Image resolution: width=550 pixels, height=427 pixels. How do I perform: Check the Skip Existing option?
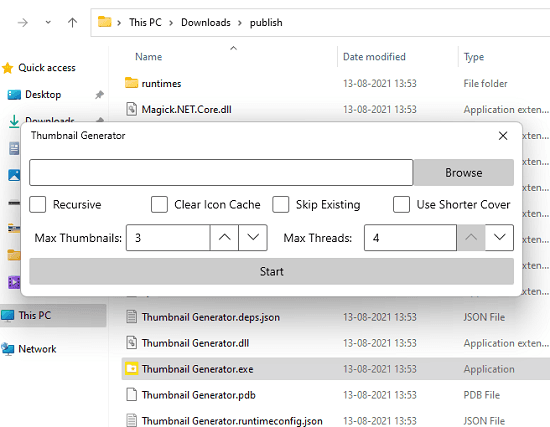pos(281,205)
